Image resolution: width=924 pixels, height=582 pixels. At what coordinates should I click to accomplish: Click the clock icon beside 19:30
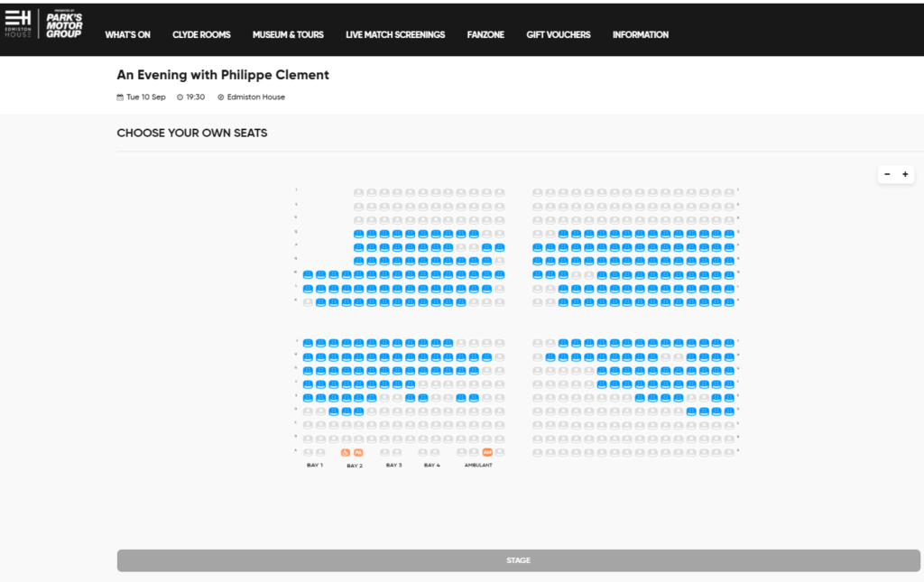(180, 97)
